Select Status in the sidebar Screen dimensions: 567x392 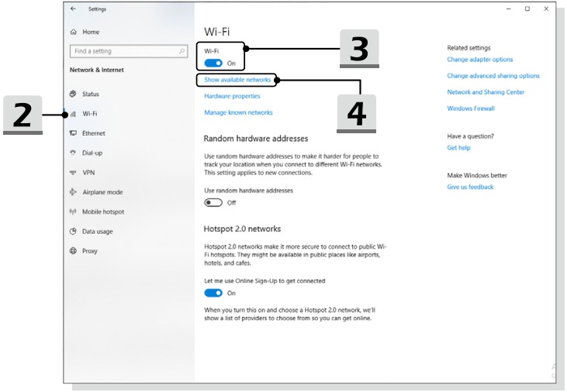pyautogui.click(x=91, y=94)
